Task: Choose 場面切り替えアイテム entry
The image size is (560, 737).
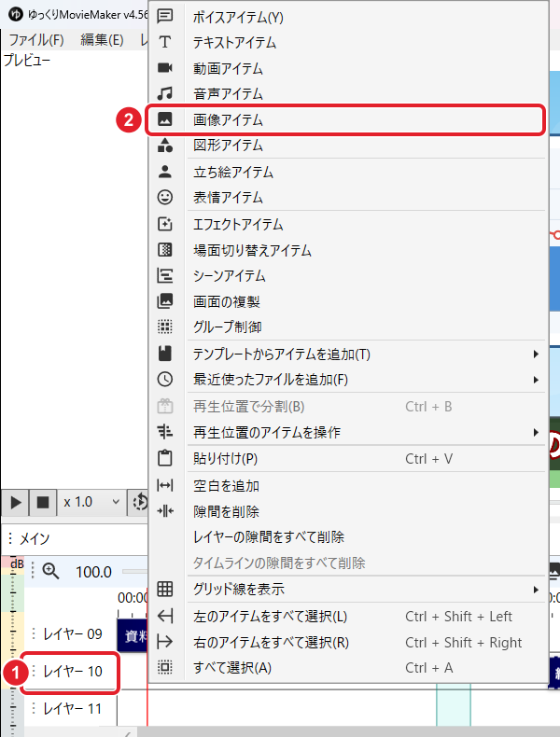Action: (347, 250)
